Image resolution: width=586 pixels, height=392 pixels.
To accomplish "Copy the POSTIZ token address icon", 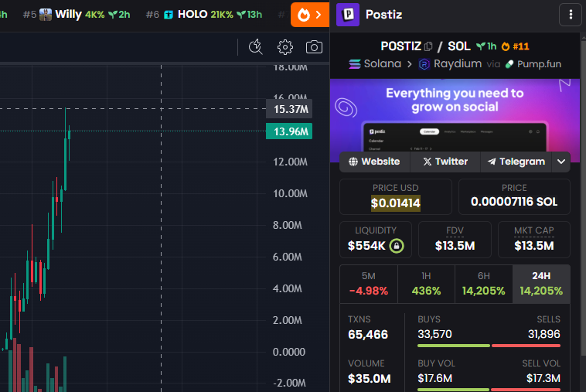I will pyautogui.click(x=428, y=46).
